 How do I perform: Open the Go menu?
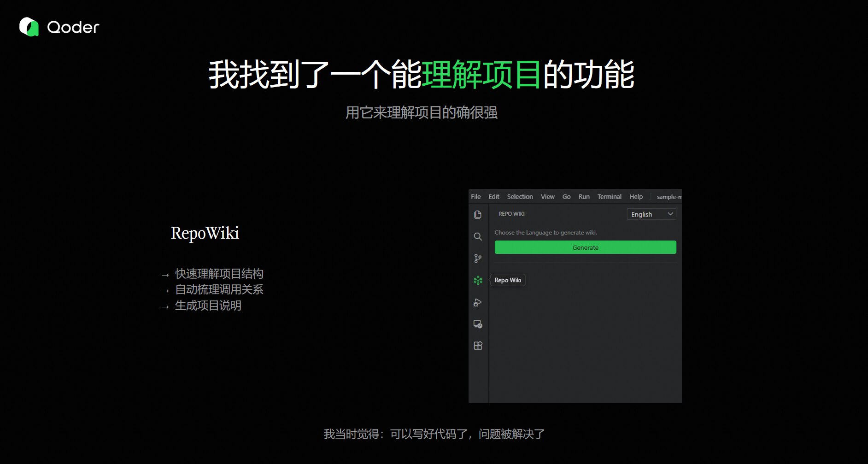coord(567,197)
